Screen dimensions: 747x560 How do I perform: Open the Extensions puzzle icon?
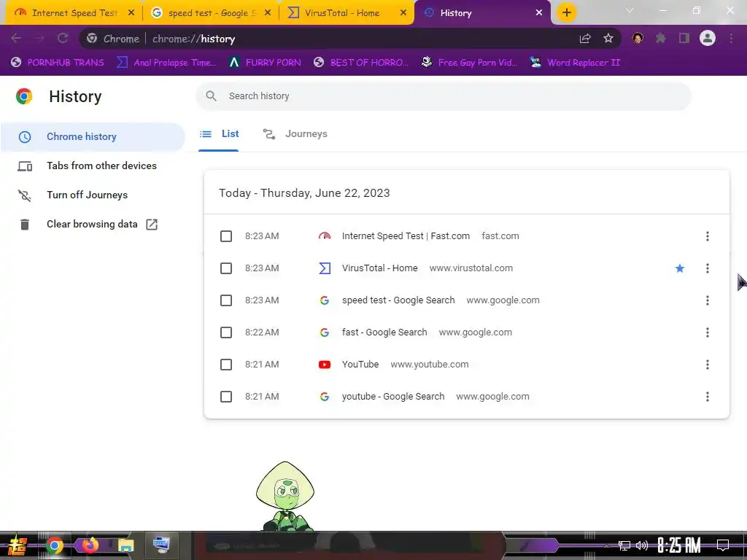click(x=661, y=38)
